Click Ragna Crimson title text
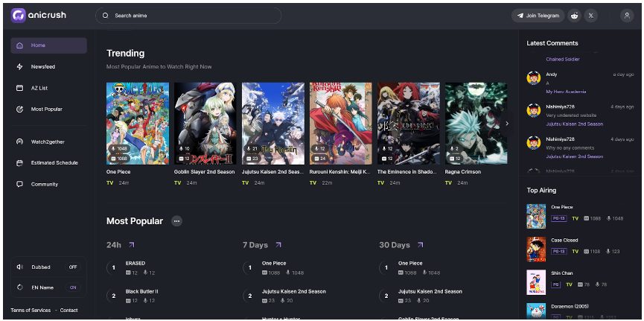The width and height of the screenshot is (644, 321). tap(463, 172)
